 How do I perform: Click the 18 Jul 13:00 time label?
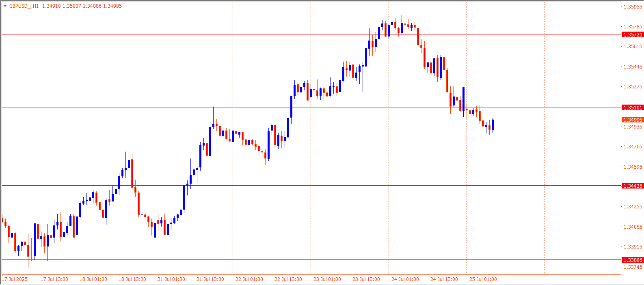[x=132, y=279]
